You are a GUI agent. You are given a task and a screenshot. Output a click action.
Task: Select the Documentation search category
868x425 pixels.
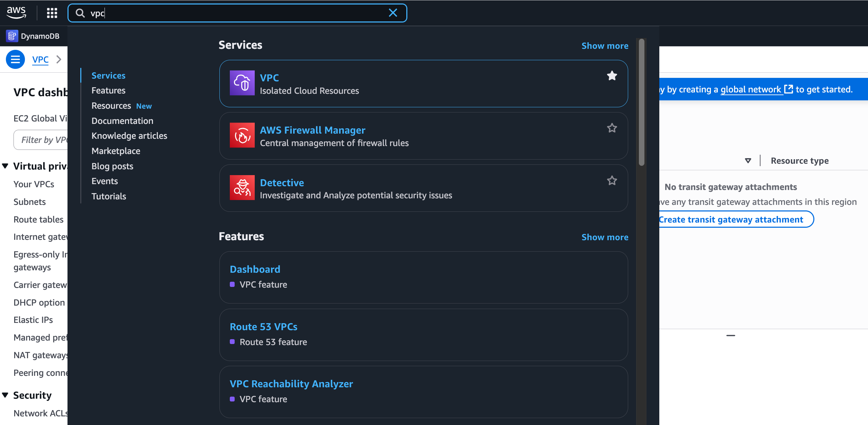pos(122,120)
